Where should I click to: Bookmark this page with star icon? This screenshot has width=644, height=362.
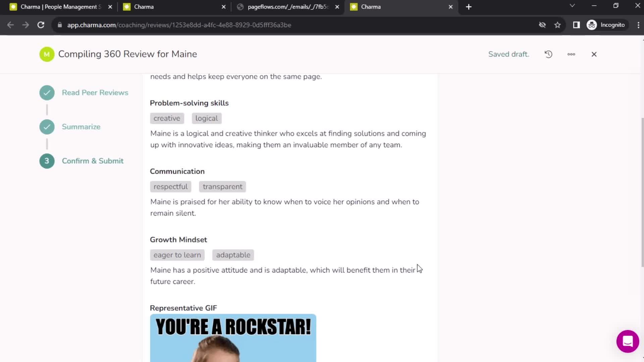pyautogui.click(x=557, y=25)
